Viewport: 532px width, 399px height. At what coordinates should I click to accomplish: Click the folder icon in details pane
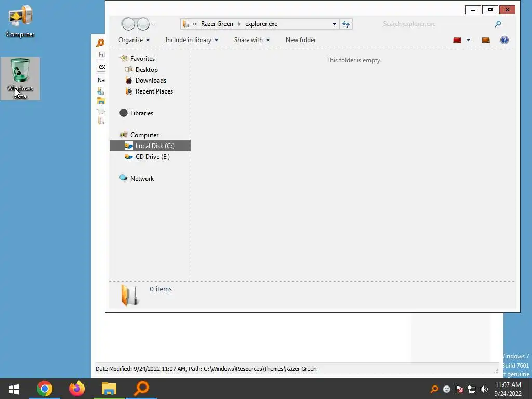pyautogui.click(x=129, y=295)
